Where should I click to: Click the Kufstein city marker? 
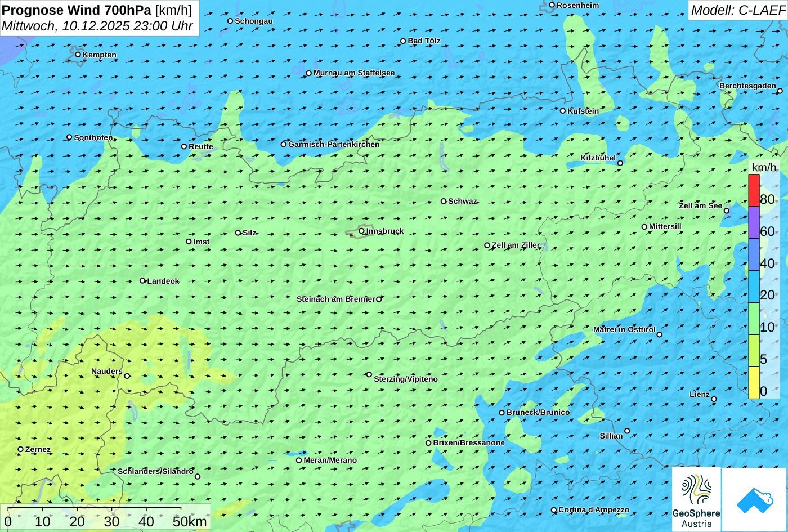pos(563,111)
